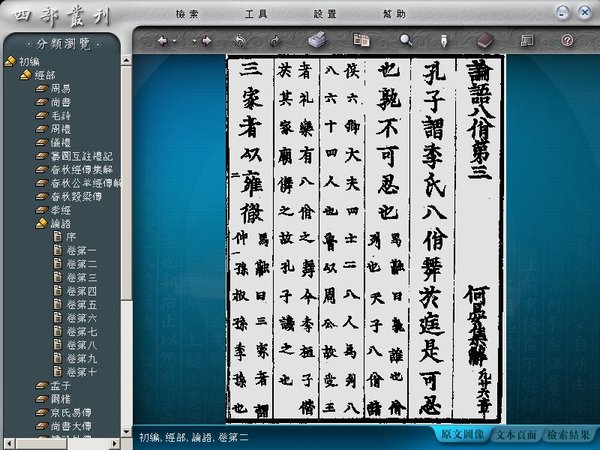Expand the 周禮 book entry
The width and height of the screenshot is (600, 450).
coord(41,129)
